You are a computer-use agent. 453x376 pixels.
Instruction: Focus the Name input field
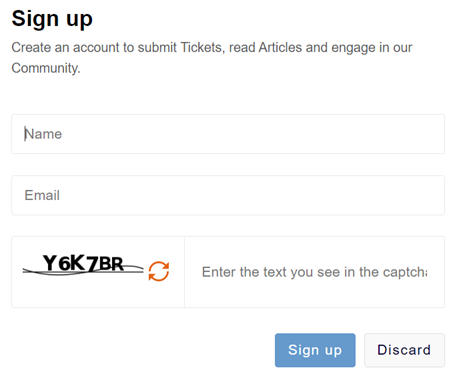[x=228, y=134]
